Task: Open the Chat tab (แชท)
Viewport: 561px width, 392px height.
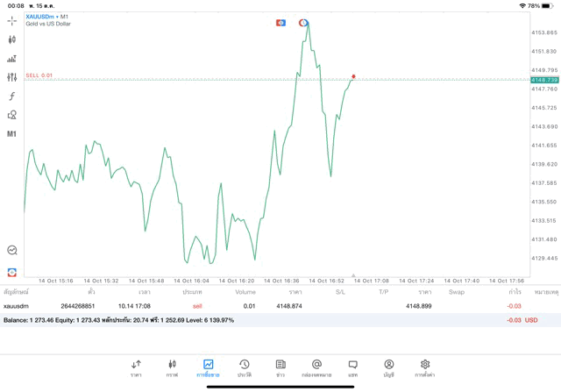Action: click(x=352, y=367)
